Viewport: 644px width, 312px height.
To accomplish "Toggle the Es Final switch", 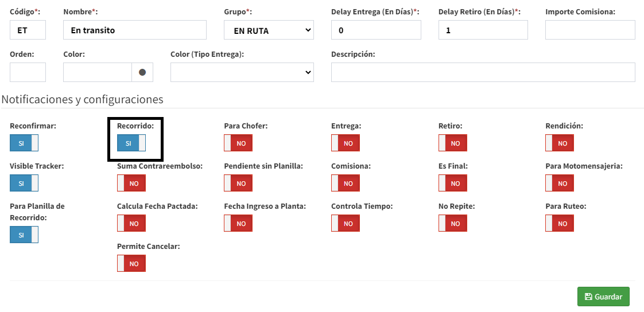I will pyautogui.click(x=453, y=183).
